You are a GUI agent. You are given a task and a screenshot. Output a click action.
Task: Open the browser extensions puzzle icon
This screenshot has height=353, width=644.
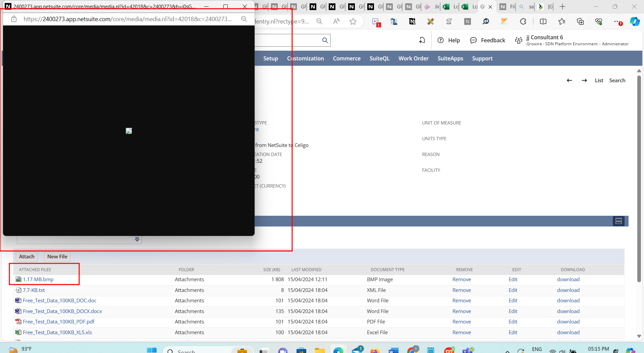click(523, 21)
